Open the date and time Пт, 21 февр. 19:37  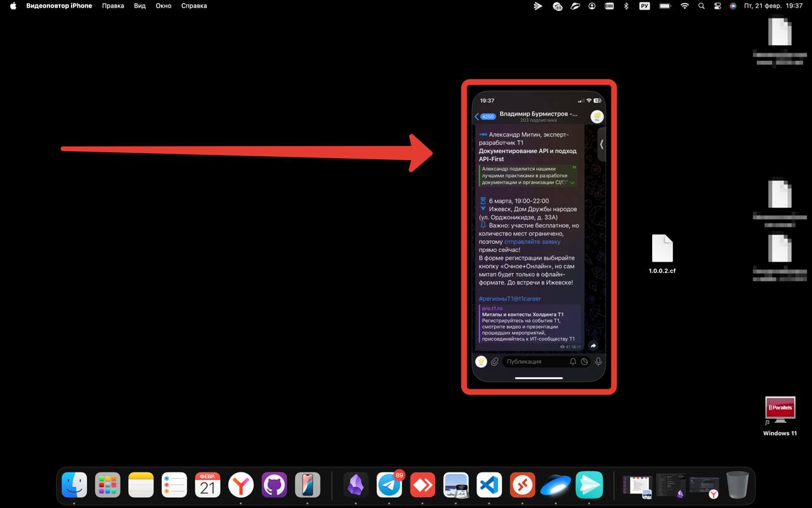tap(773, 6)
